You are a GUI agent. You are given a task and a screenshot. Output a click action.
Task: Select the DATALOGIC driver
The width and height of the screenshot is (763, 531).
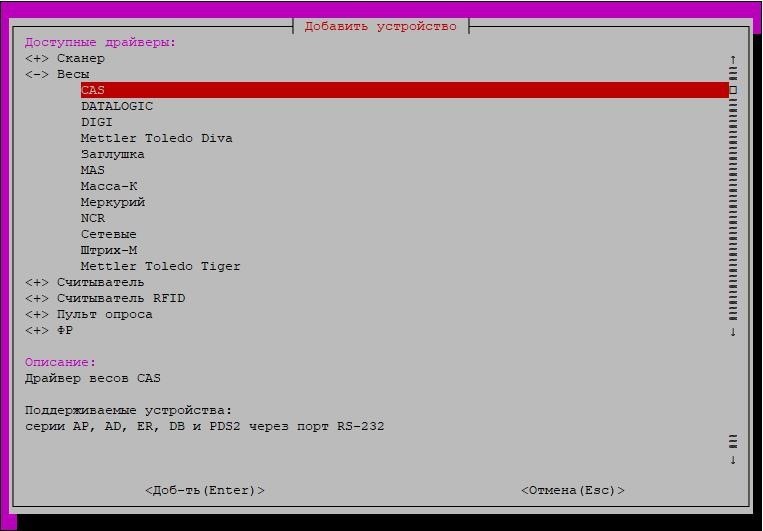pos(117,106)
